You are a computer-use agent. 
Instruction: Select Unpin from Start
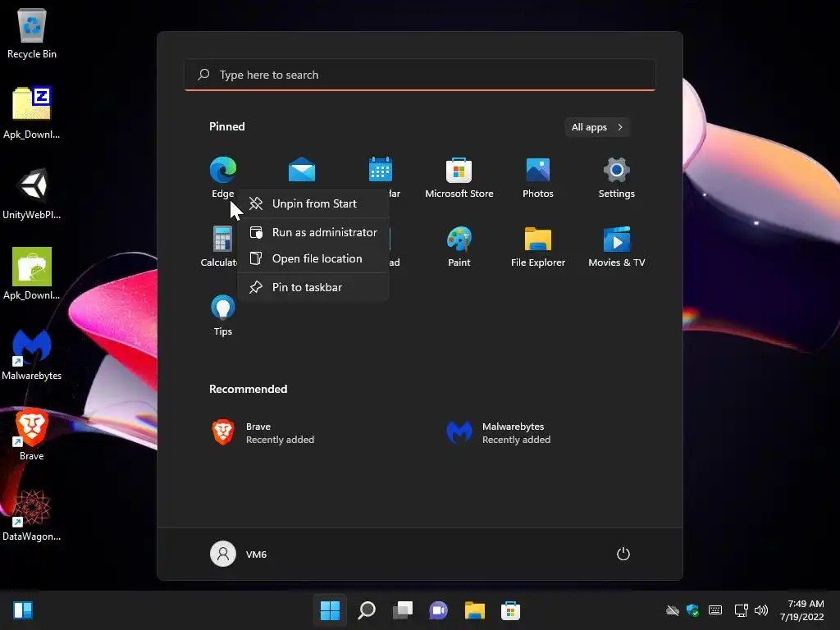[x=313, y=203]
